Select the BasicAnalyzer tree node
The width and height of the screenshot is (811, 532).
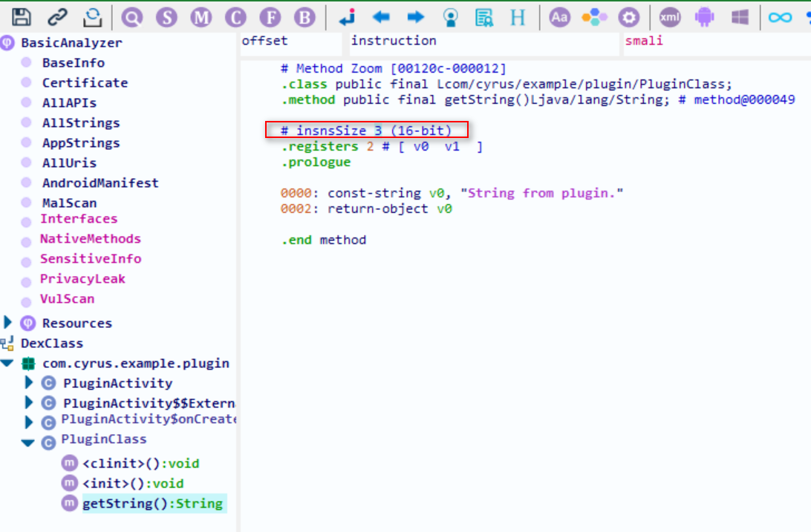click(71, 42)
